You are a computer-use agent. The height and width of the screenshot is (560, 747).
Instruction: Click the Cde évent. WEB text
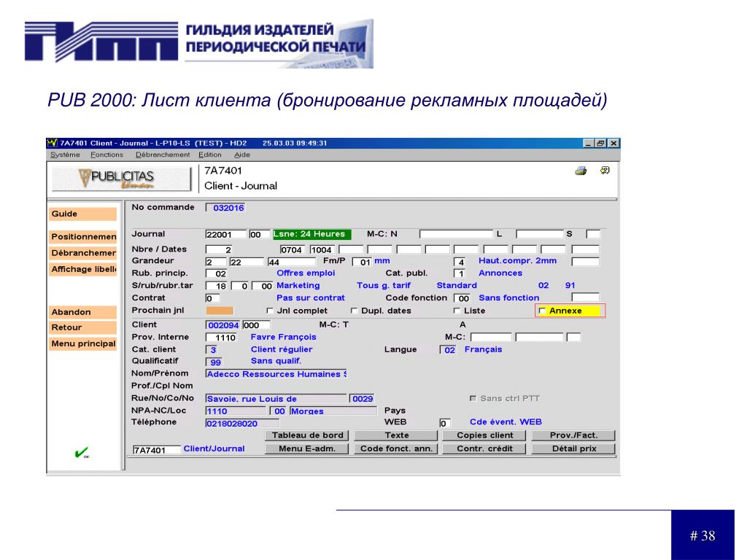pos(506,421)
